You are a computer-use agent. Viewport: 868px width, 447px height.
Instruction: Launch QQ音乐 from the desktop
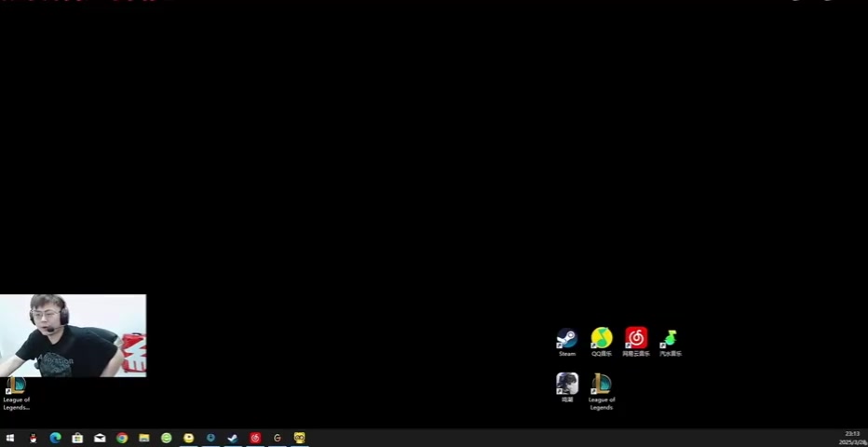pos(602,339)
